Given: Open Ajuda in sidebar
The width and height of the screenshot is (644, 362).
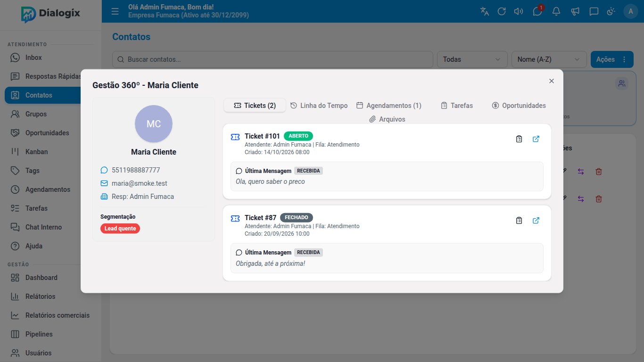Looking at the screenshot, I should (51, 246).
